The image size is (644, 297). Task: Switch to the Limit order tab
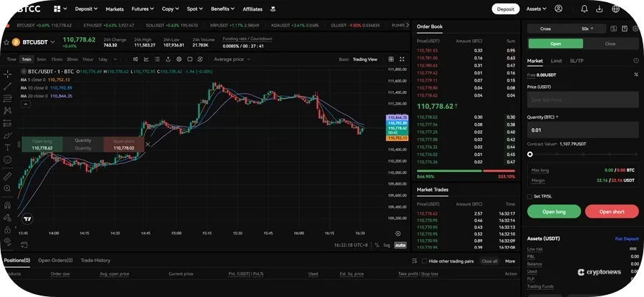click(x=556, y=61)
